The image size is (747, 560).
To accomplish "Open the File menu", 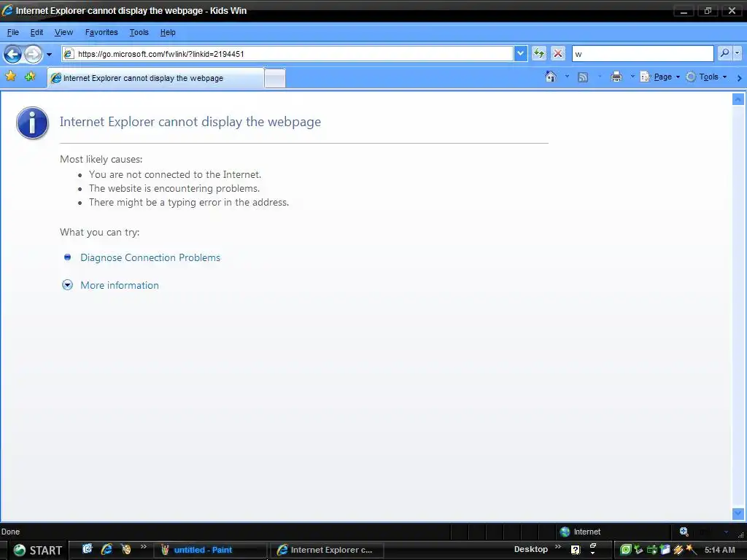I will click(x=13, y=32).
